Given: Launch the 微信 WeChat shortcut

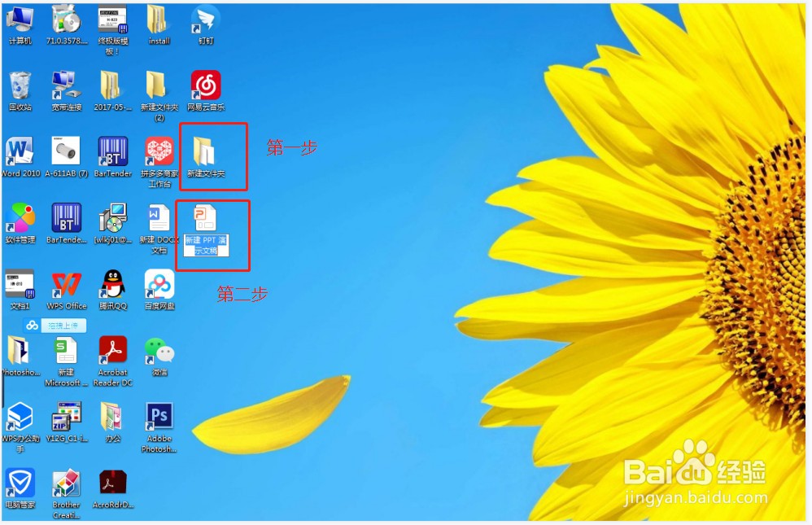Looking at the screenshot, I should 159,356.
